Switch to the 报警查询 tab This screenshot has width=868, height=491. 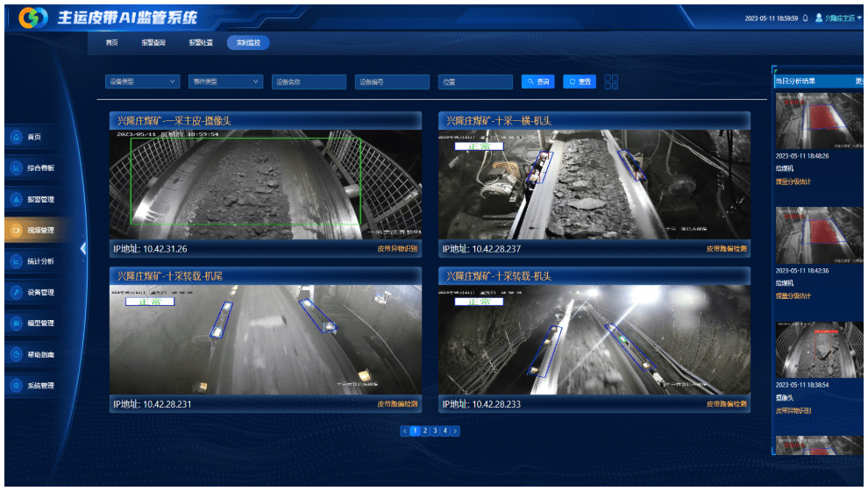[153, 42]
